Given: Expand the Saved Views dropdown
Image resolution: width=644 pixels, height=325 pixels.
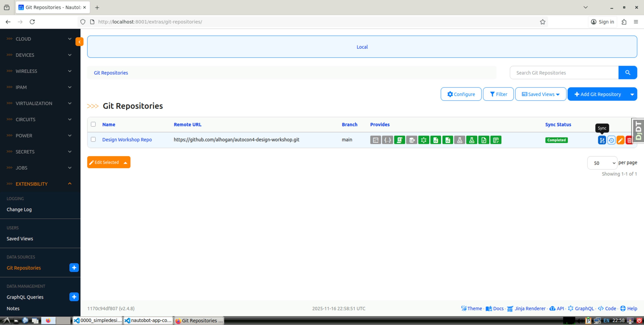Looking at the screenshot, I should (x=541, y=94).
